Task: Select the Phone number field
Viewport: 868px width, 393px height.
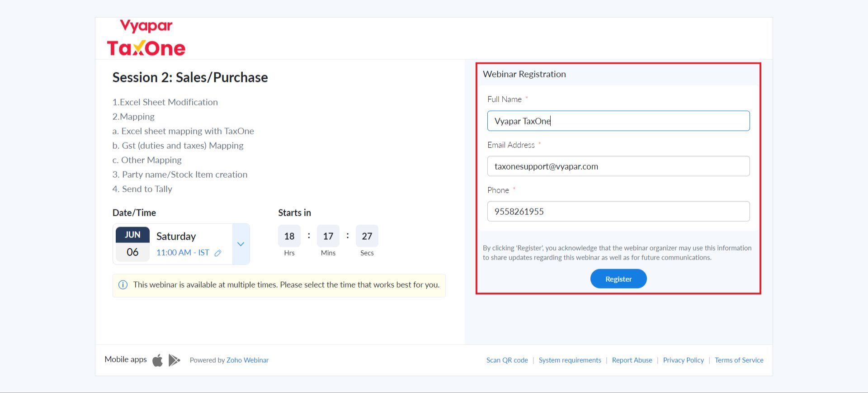Action: click(618, 211)
